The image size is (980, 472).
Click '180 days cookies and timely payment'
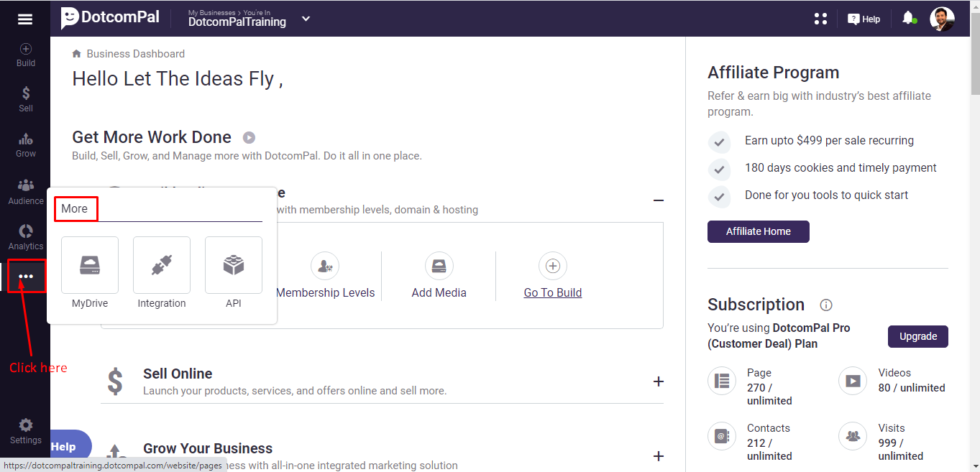click(x=841, y=168)
